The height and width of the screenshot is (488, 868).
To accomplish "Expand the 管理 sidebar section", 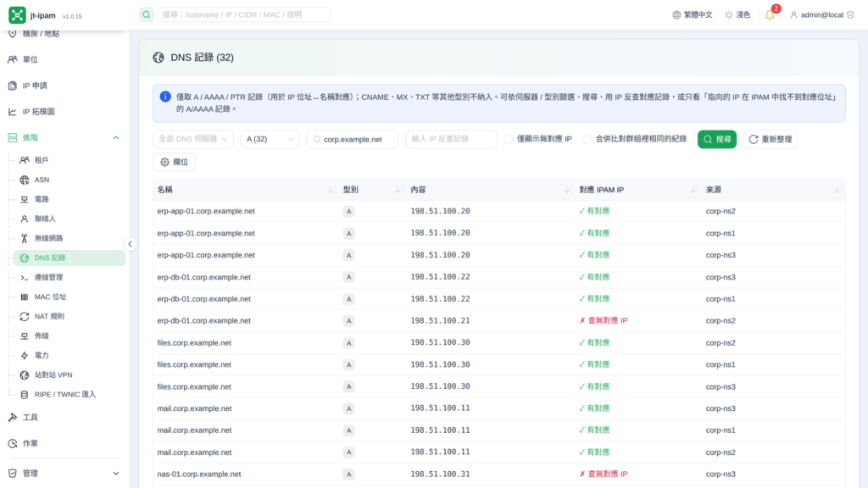I will 64,473.
